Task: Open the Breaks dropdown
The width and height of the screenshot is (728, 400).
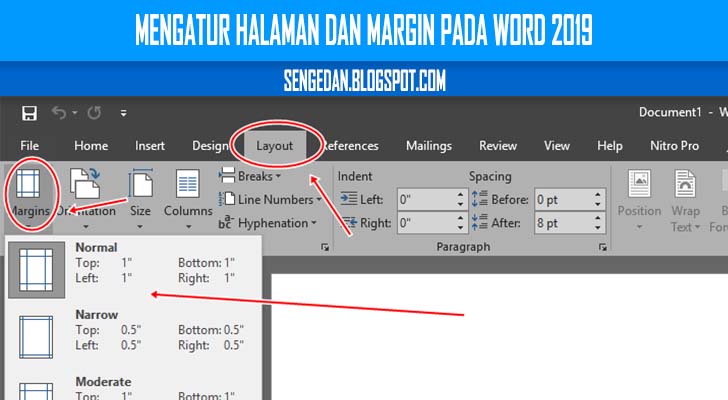Action: click(250, 176)
